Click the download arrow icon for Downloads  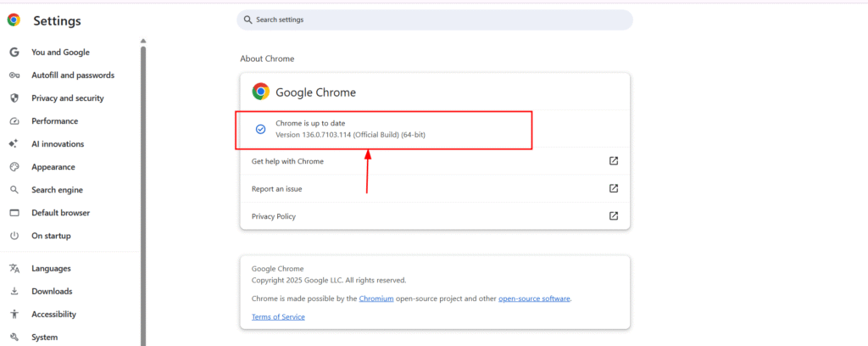click(x=14, y=291)
